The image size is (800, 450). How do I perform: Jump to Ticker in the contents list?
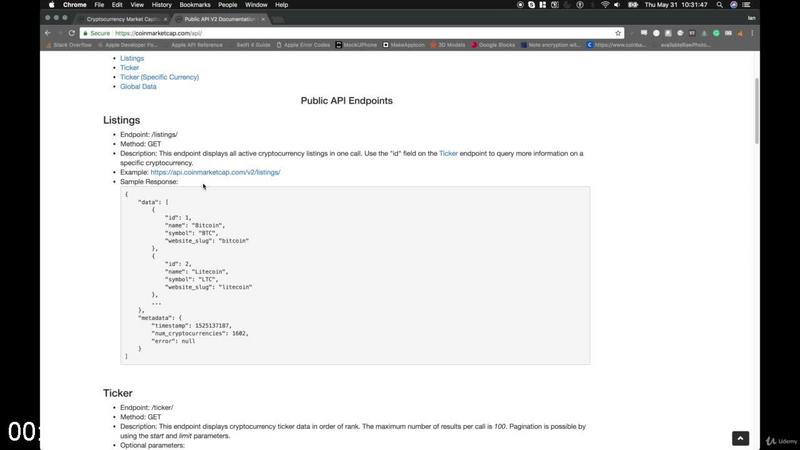[129, 67]
